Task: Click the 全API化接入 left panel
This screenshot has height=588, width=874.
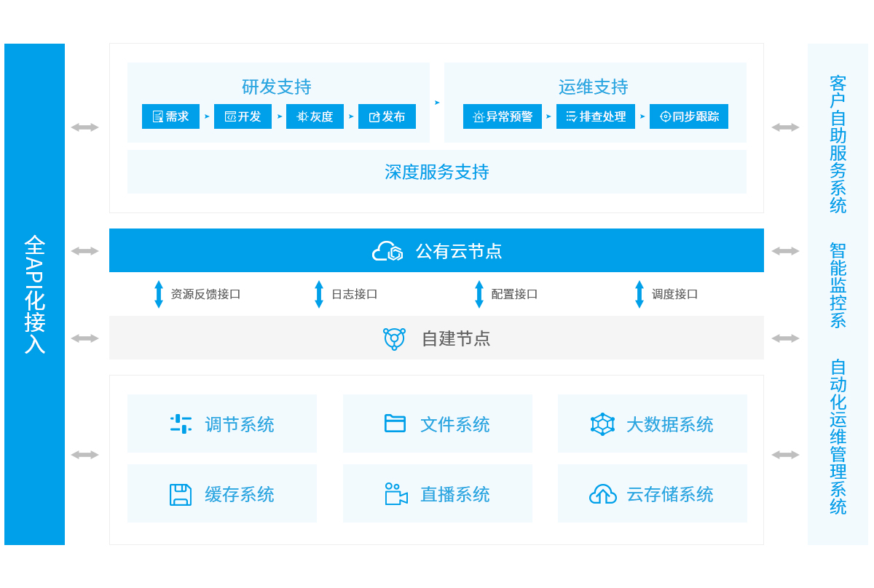Action: tap(34, 294)
